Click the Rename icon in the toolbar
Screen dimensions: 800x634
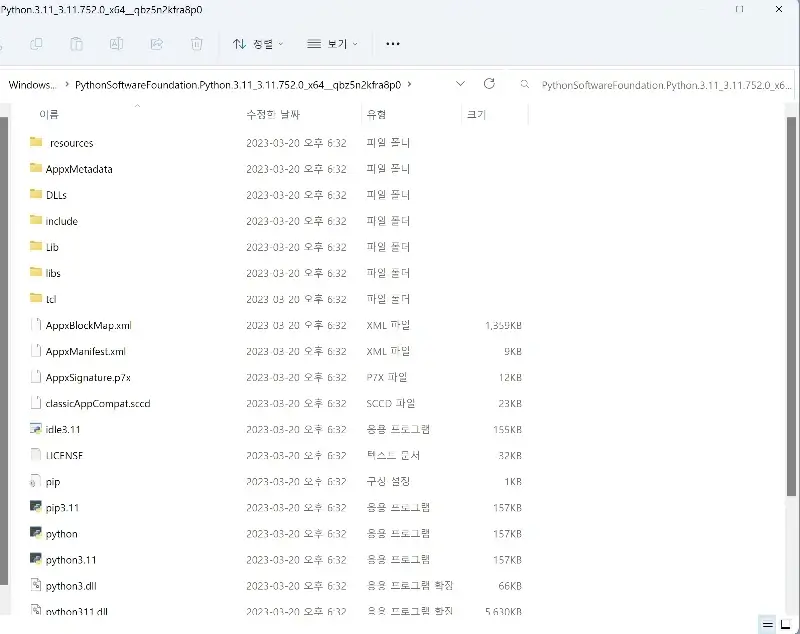(x=117, y=44)
